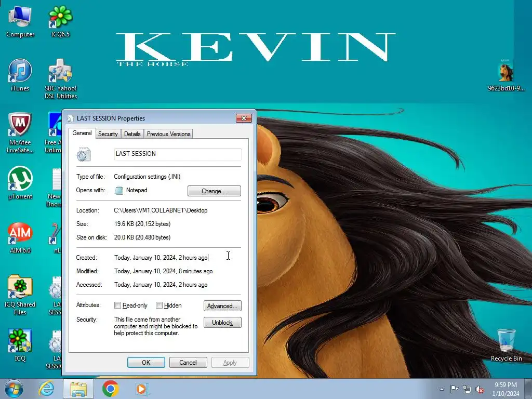Viewport: 532px width, 399px height.
Task: Open the Windows Start menu orb
Action: point(14,389)
